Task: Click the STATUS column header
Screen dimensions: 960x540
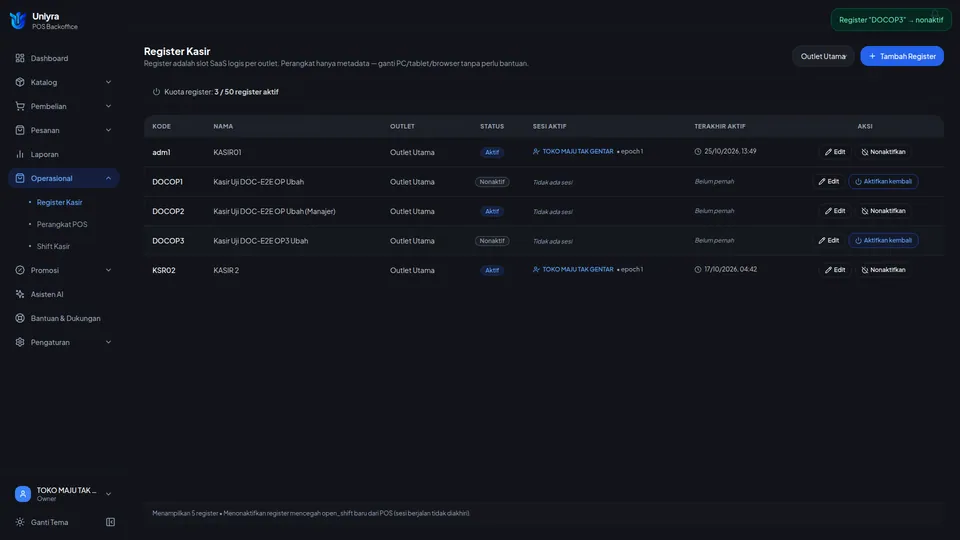Action: click(492, 126)
